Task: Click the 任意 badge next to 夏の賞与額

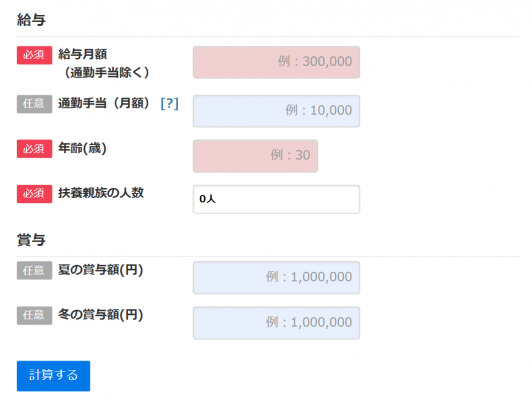Action: (x=34, y=270)
